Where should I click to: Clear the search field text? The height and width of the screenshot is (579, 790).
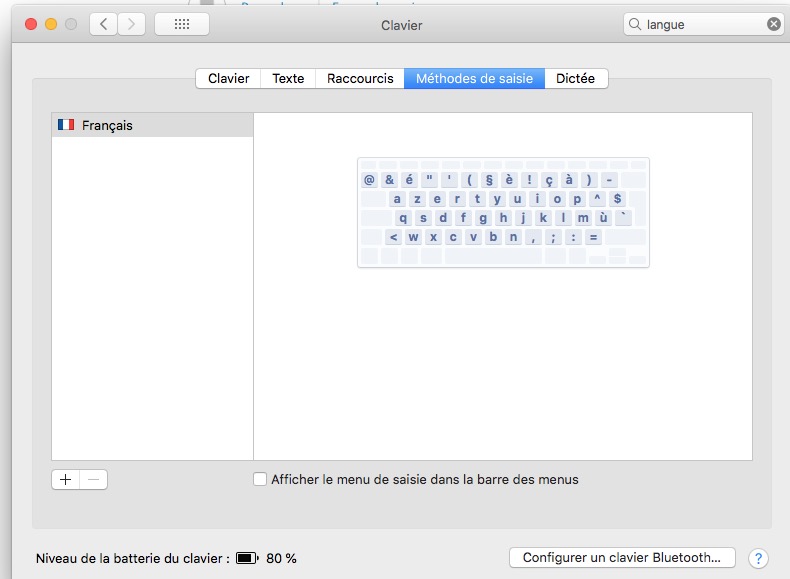click(773, 24)
